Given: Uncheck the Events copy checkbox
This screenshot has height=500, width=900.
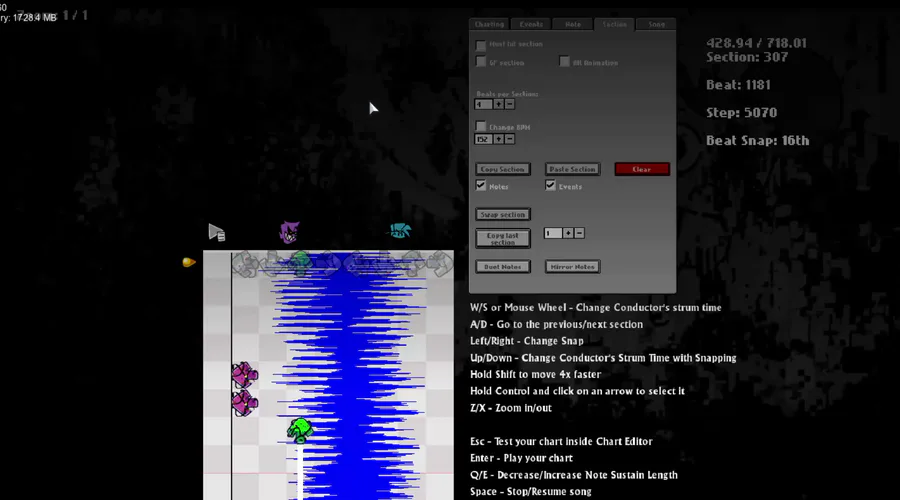Looking at the screenshot, I should click(x=550, y=185).
